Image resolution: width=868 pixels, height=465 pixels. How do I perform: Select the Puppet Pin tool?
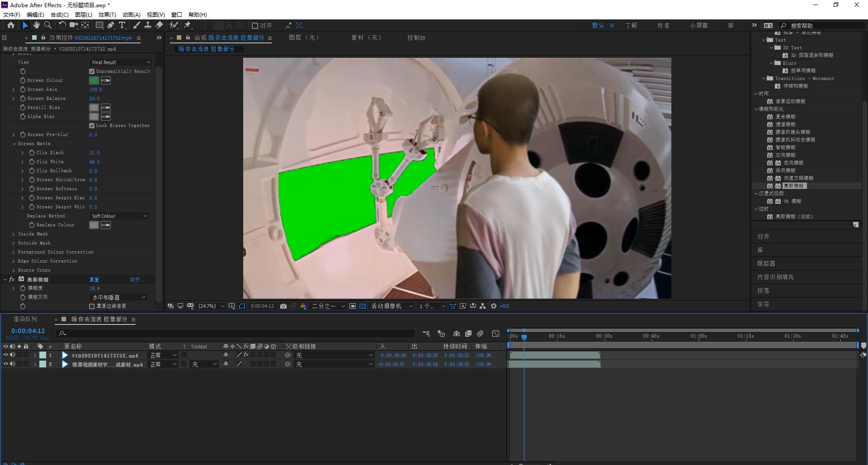click(x=188, y=25)
